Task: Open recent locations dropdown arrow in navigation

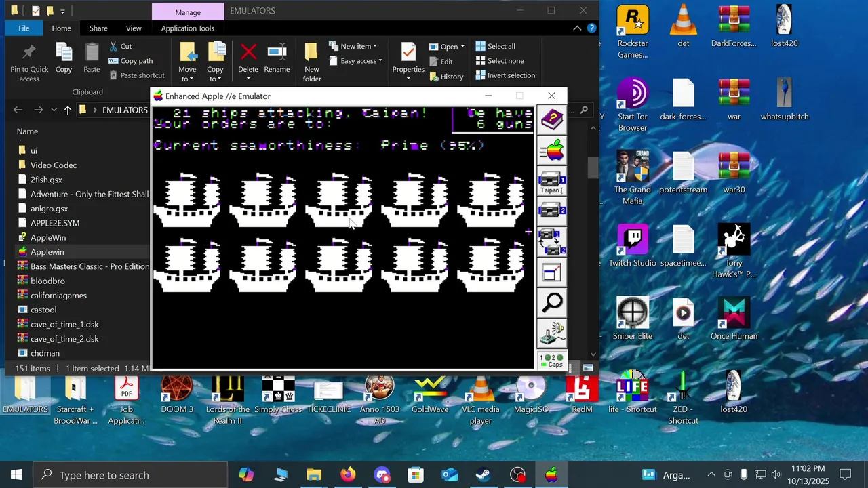Action: click(x=54, y=110)
